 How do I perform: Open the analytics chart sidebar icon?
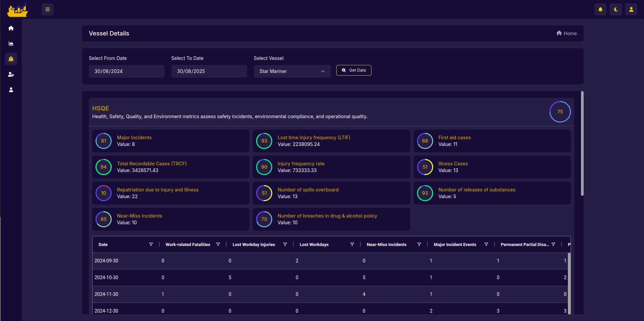coord(11,44)
